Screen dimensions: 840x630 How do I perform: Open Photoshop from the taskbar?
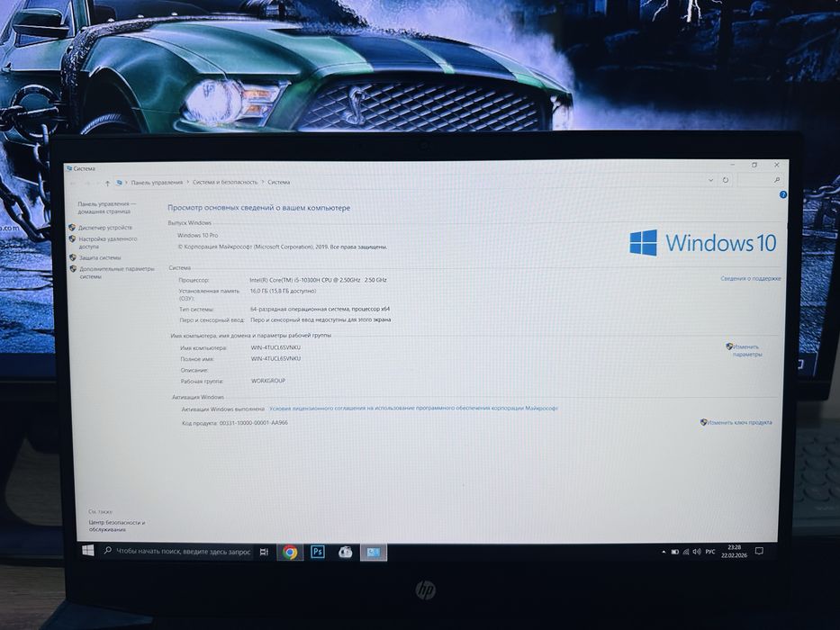pyautogui.click(x=318, y=552)
